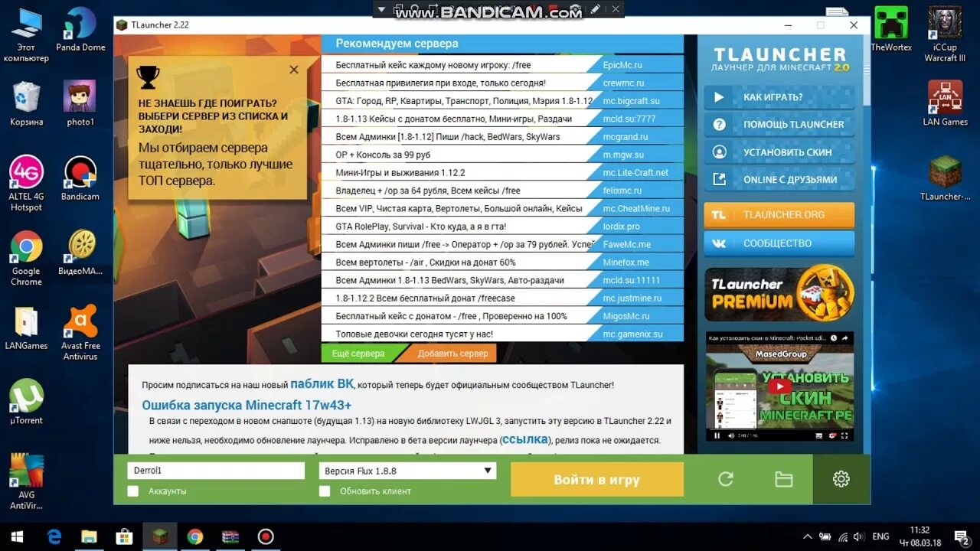Click 'Топовые девочки сегодня тусят у нас!' row

click(502, 334)
